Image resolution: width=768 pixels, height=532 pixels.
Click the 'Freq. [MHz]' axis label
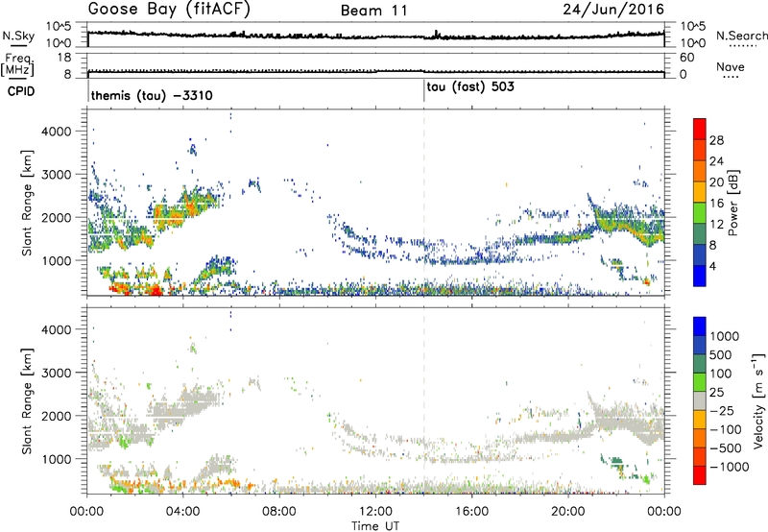[18, 65]
